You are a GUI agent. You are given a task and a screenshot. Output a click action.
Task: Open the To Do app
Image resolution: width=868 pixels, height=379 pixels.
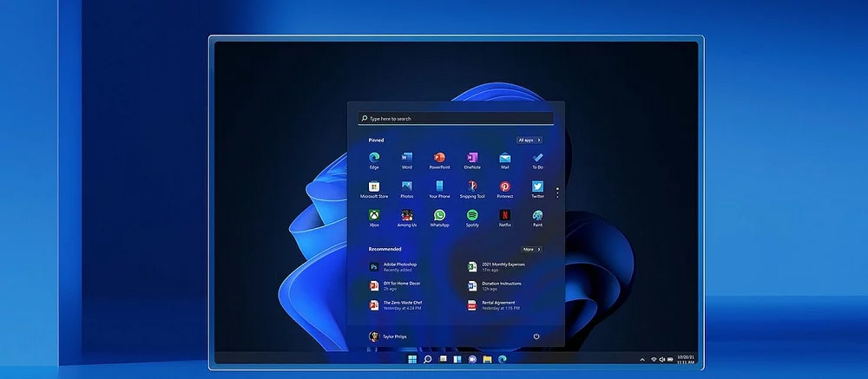(537, 160)
